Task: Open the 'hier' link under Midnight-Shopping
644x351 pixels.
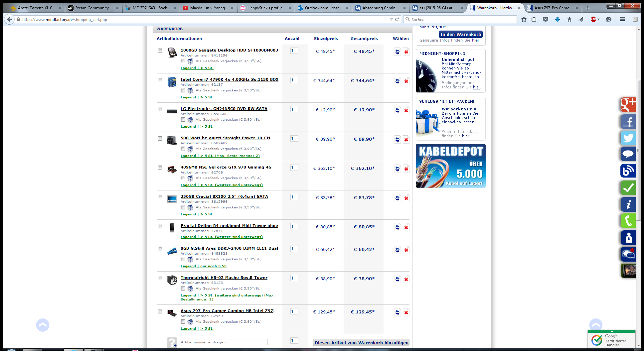Action: tap(476, 87)
